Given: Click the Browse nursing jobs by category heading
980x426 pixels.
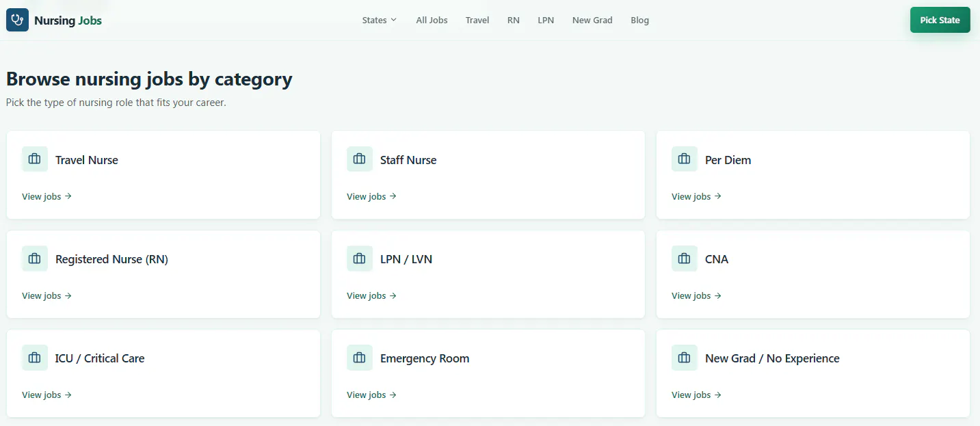Looking at the screenshot, I should point(149,79).
